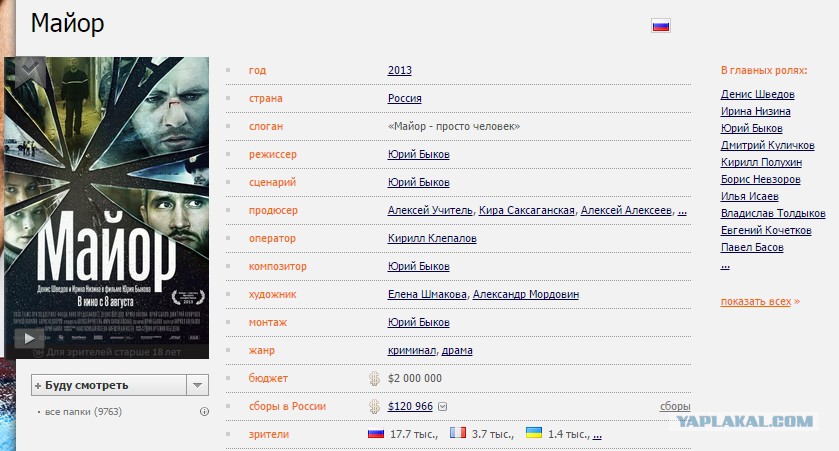This screenshot has height=451, width=839.
Task: Expand the box office dropdown arrow
Action: point(443,407)
